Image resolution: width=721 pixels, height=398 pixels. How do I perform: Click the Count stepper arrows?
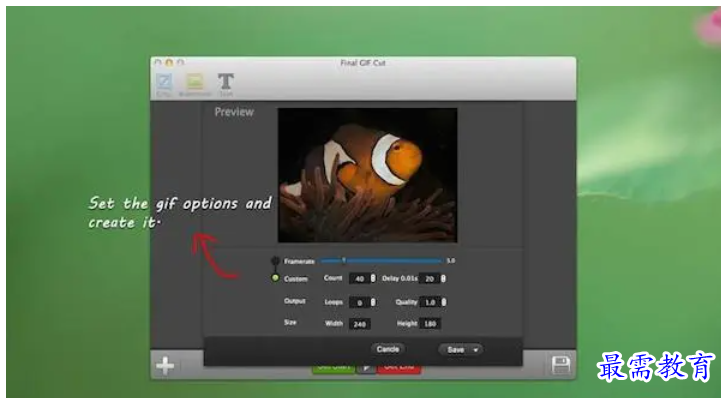coord(373,279)
